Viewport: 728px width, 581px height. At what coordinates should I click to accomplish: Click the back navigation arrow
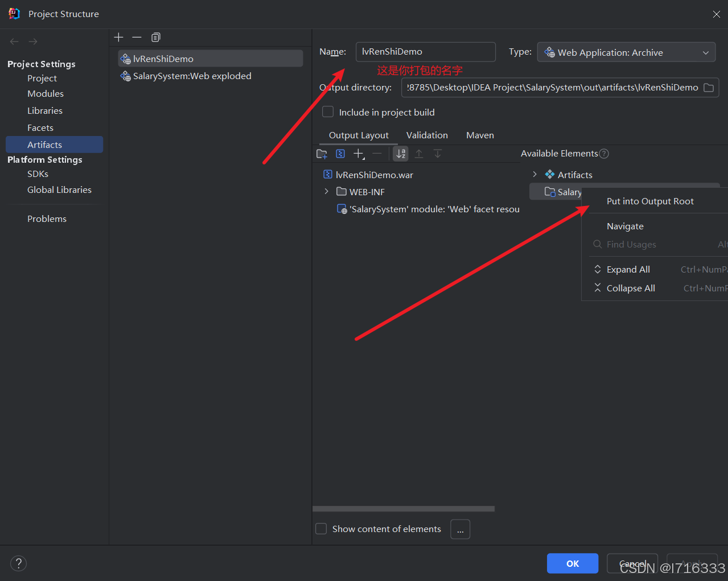pyautogui.click(x=14, y=42)
